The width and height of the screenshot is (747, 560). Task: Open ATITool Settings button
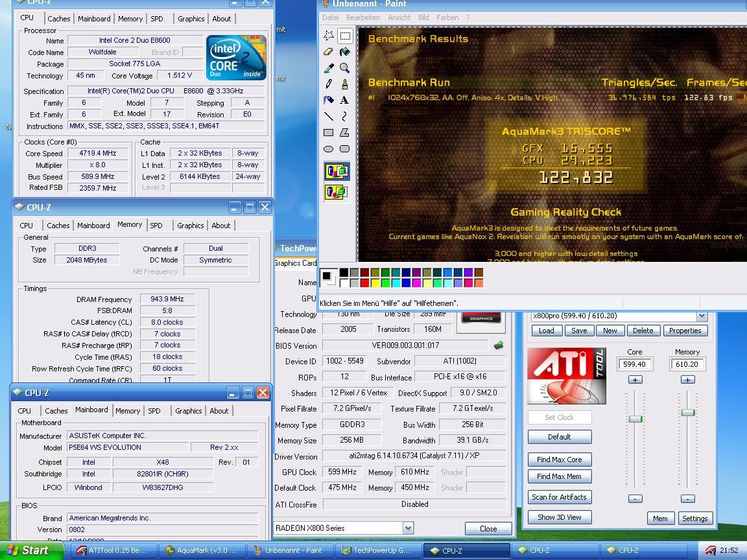coord(694,518)
